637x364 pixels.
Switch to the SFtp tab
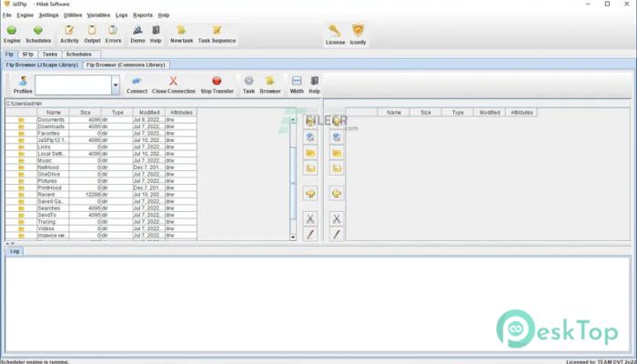(28, 54)
